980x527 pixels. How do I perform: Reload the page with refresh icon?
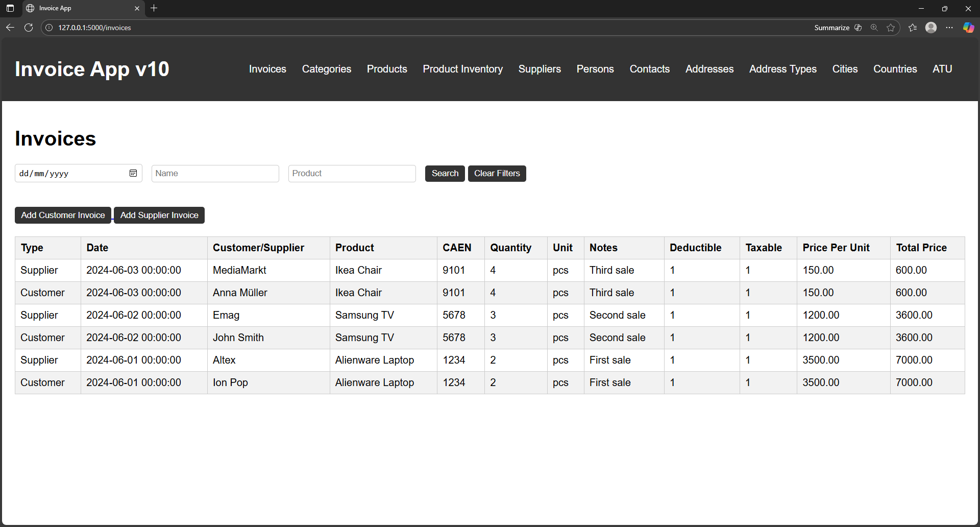[x=29, y=28]
